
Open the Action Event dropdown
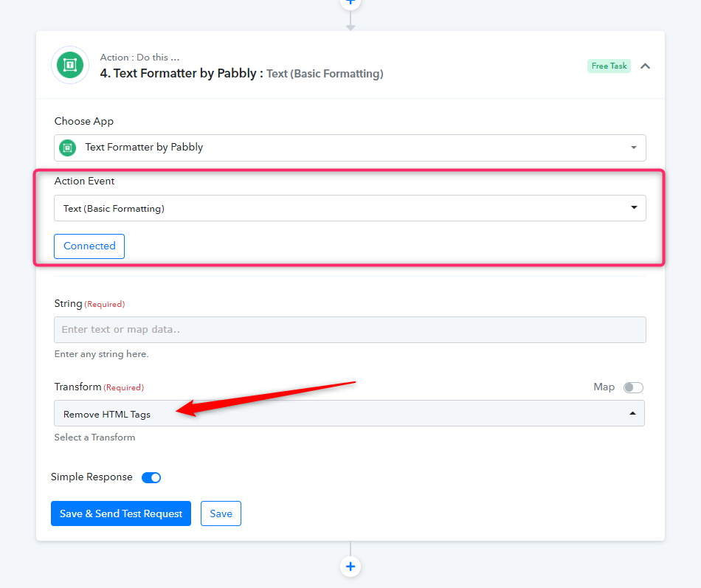350,208
